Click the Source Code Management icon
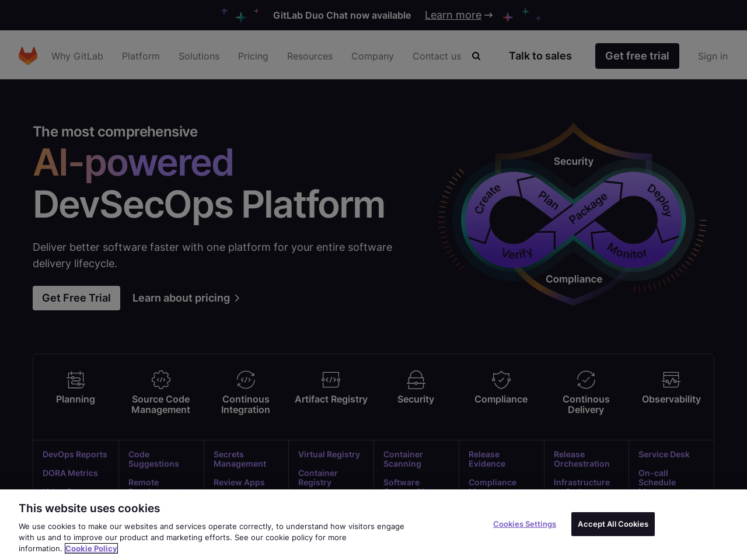The height and width of the screenshot is (560, 747). click(x=161, y=380)
